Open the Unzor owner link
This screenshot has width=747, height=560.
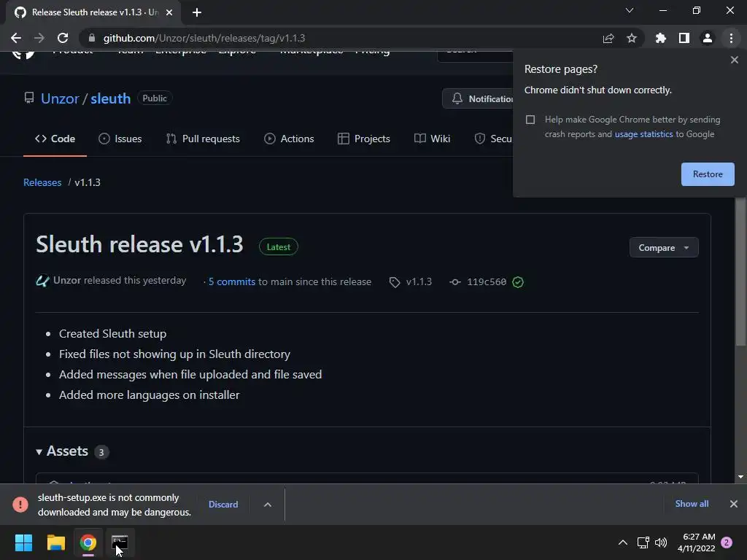pyautogui.click(x=60, y=98)
